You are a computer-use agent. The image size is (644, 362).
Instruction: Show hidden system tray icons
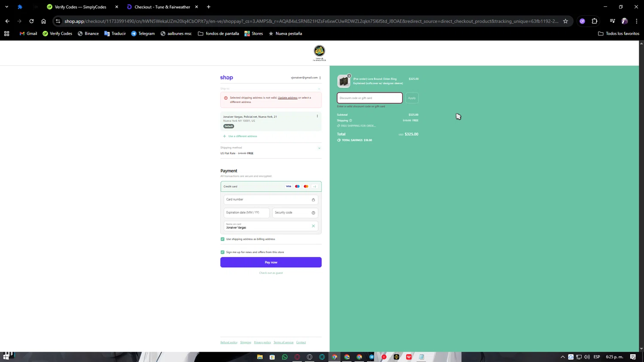pos(563,357)
